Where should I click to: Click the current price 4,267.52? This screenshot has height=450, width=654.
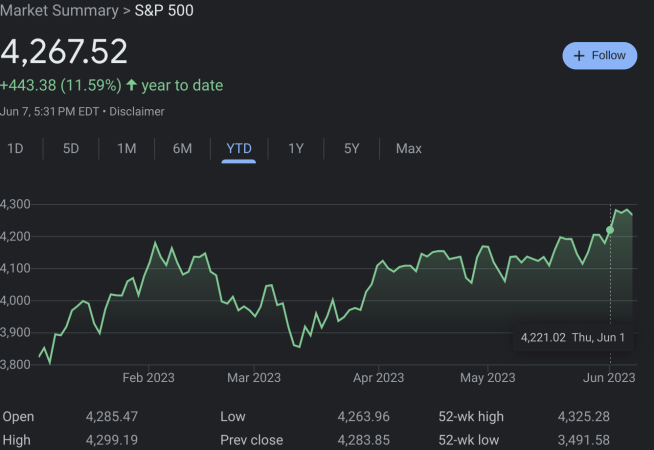(64, 51)
